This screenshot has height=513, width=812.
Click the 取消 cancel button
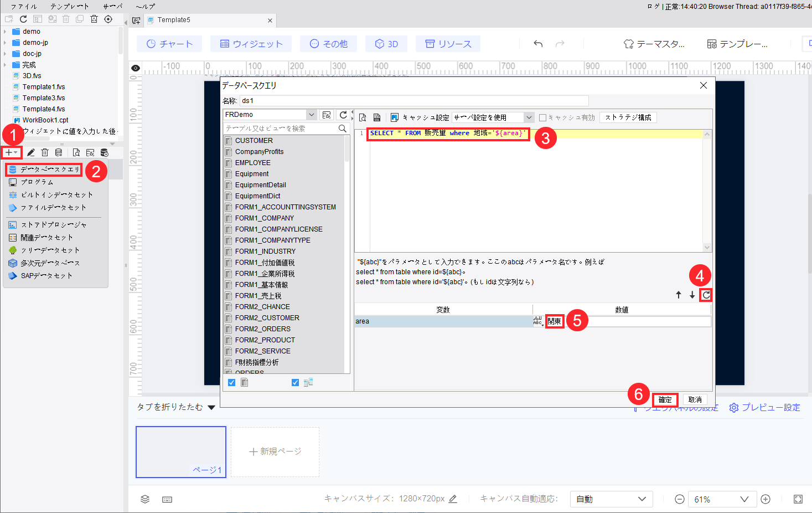click(x=695, y=399)
